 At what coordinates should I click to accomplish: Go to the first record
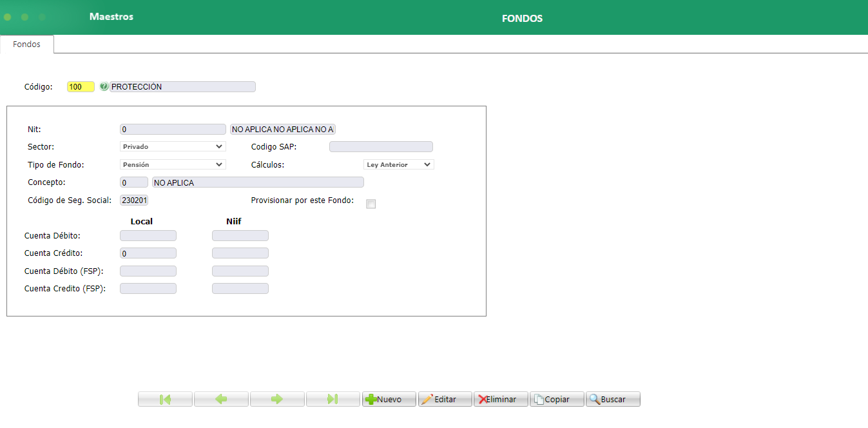coord(165,399)
